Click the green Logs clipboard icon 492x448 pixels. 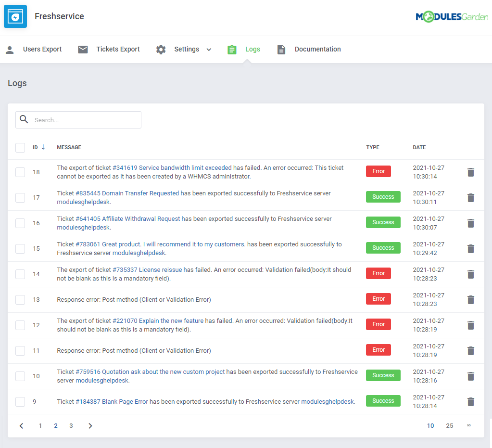[x=232, y=49]
